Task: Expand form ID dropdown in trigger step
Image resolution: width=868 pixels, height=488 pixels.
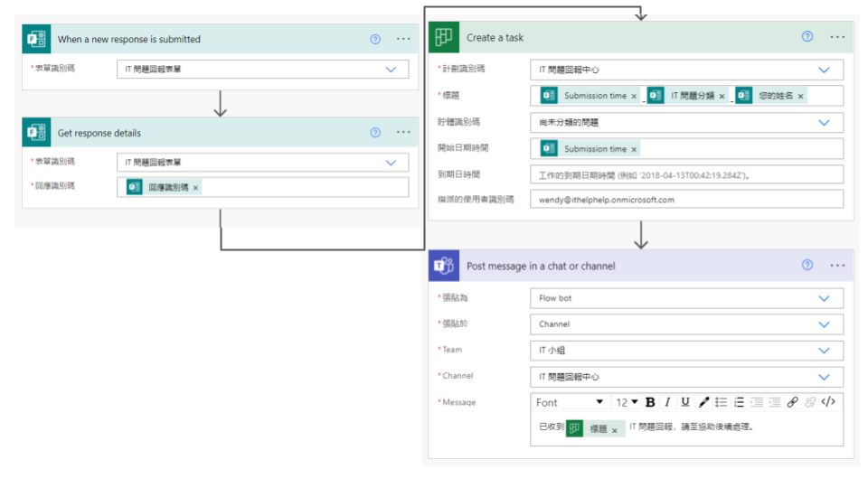Action: tap(391, 70)
